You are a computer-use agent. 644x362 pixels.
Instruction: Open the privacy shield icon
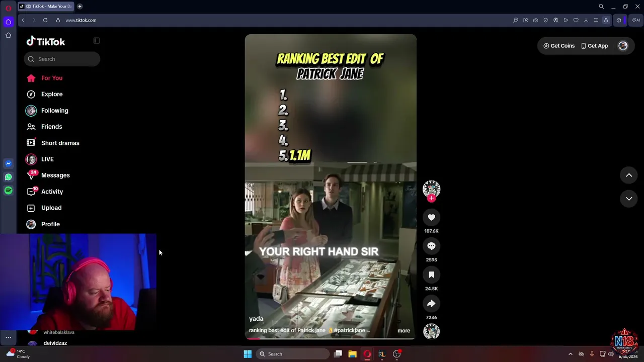(x=546, y=20)
